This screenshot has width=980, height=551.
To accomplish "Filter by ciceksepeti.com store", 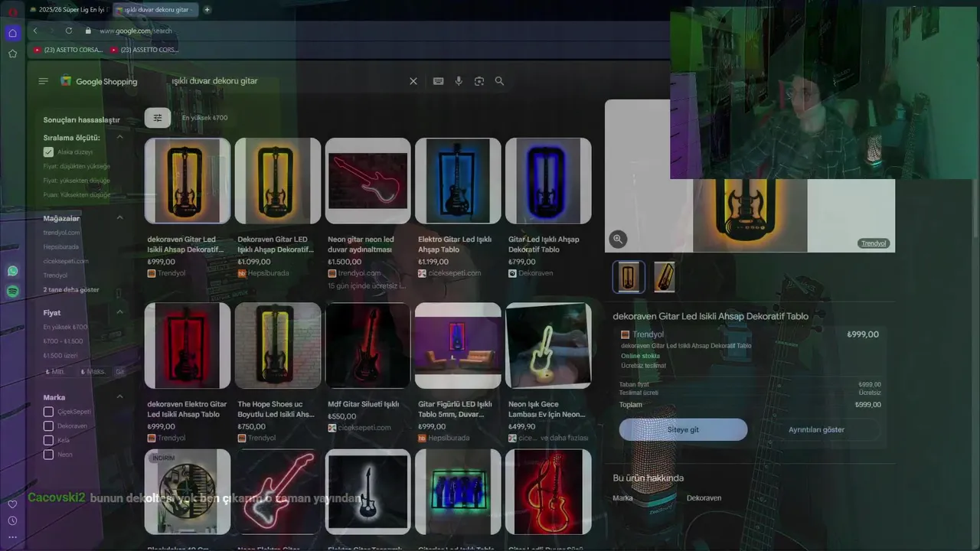I will 66,261.
